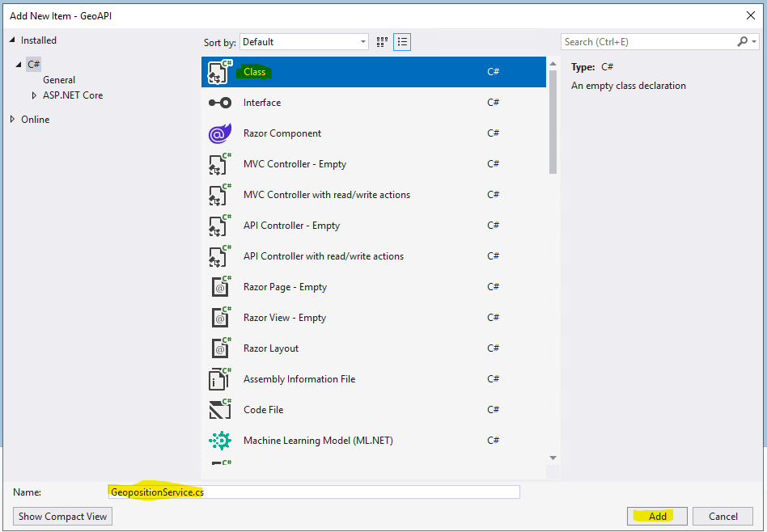Select the API Controller - Empty icon
The image size is (767, 532).
click(219, 226)
